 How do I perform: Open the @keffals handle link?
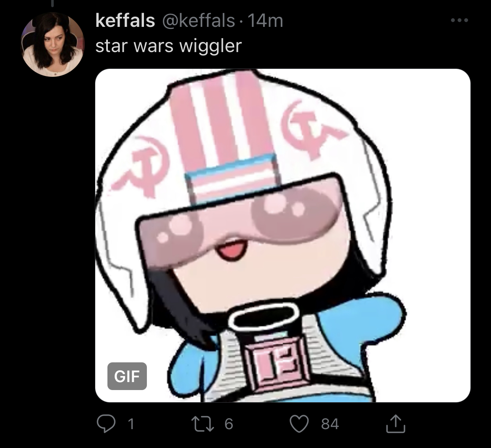pyautogui.click(x=198, y=21)
